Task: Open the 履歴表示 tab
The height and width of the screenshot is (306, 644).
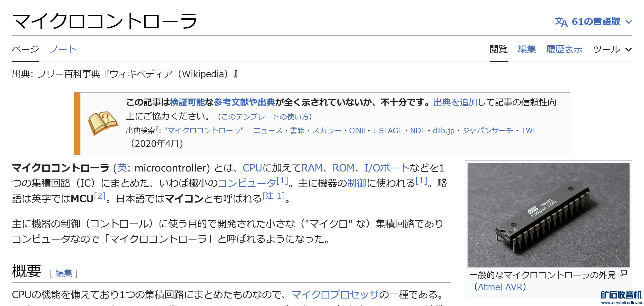Action: click(x=564, y=49)
